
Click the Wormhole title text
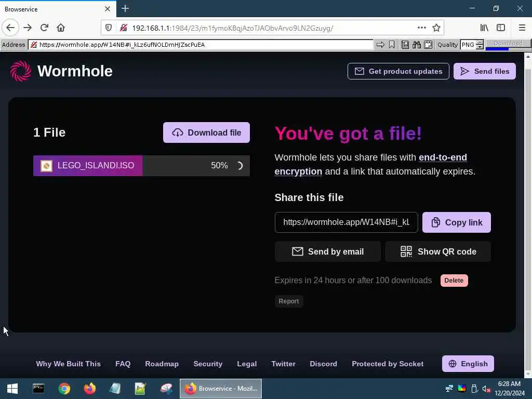point(75,71)
